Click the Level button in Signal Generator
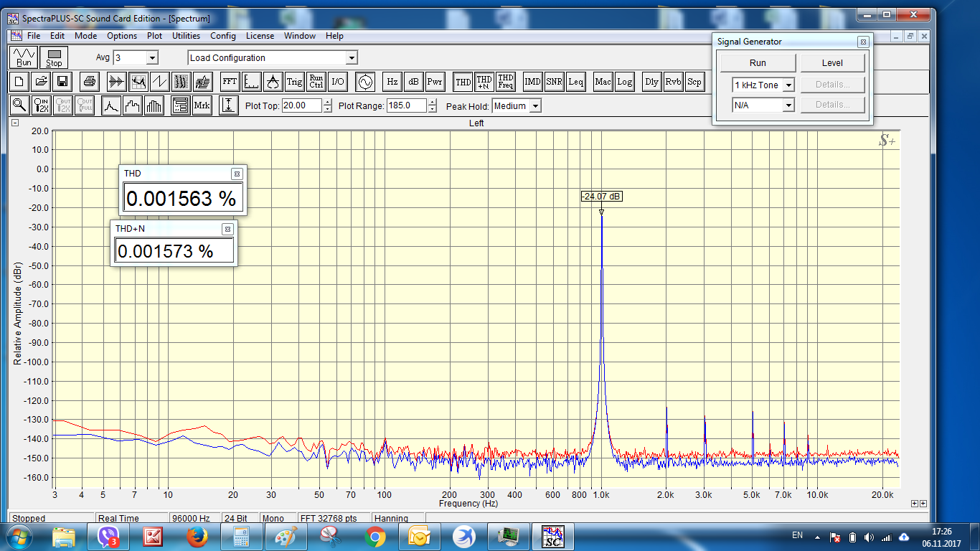The image size is (980, 551). (832, 63)
